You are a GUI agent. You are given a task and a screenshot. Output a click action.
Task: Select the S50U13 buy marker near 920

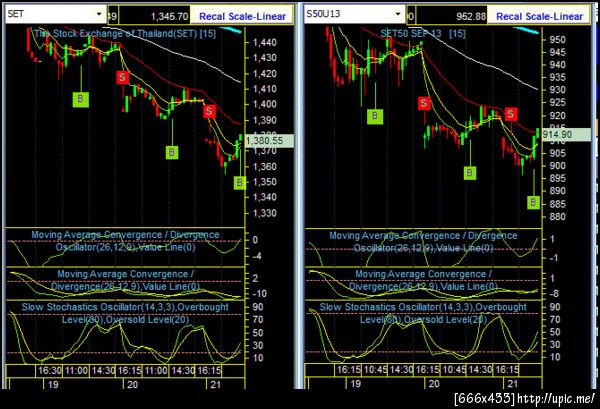coord(375,116)
